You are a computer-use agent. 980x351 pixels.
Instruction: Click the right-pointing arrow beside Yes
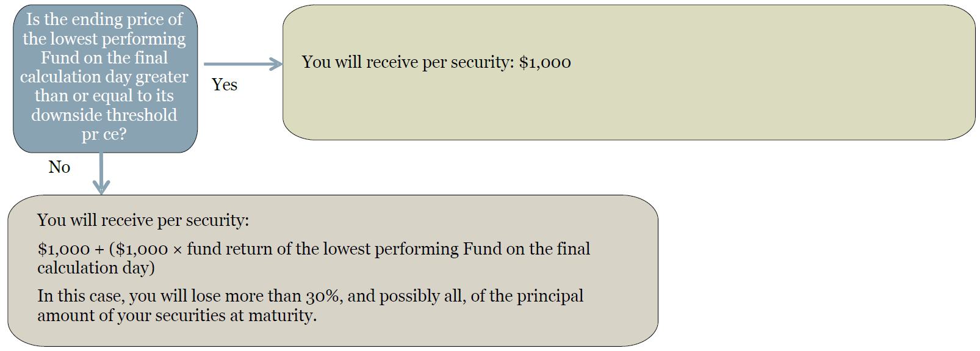point(243,63)
